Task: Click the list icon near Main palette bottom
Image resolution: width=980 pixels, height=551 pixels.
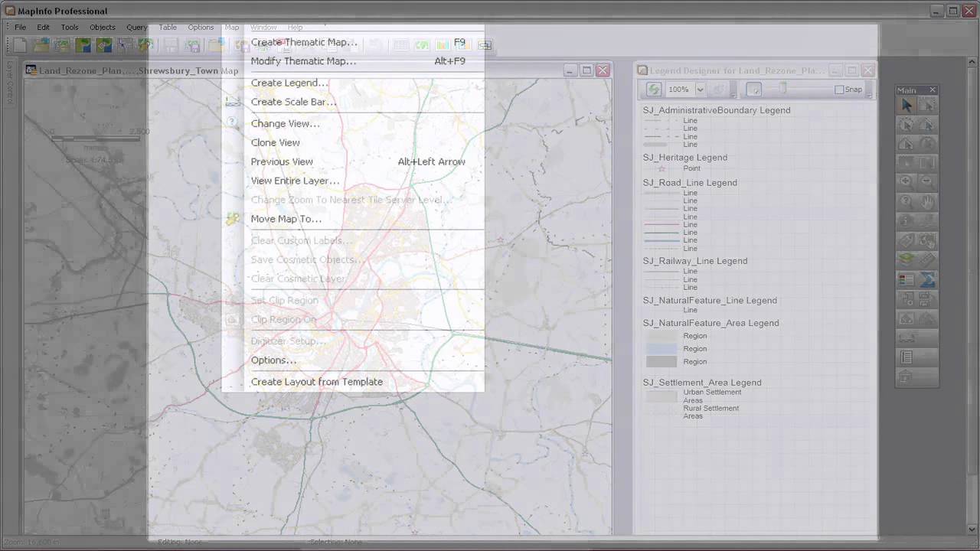Action: tap(906, 357)
